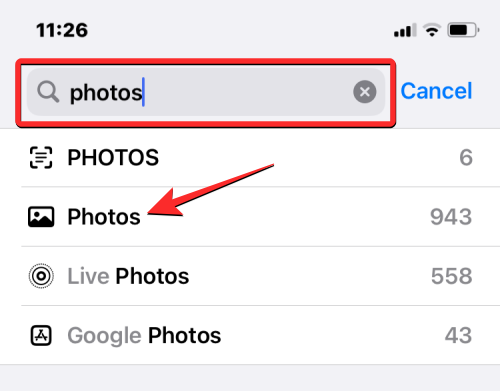This screenshot has width=500, height=391.
Task: Tap the 6 count for PHOTOS text
Action: point(466,157)
